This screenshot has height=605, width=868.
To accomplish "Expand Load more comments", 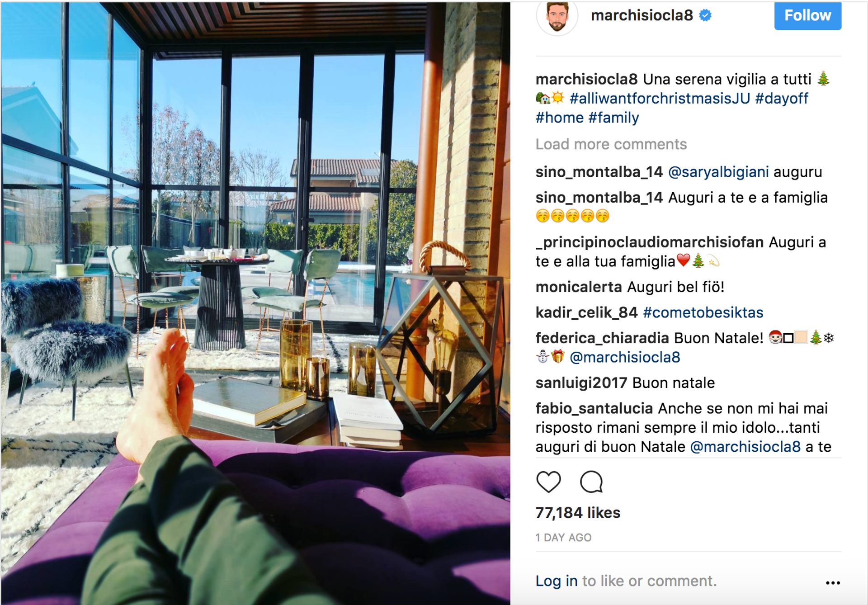I will click(x=611, y=144).
